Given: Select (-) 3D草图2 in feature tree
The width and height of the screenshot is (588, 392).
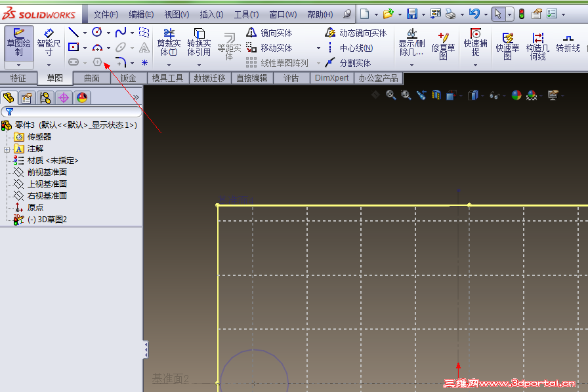Looking at the screenshot, I should coord(40,219).
